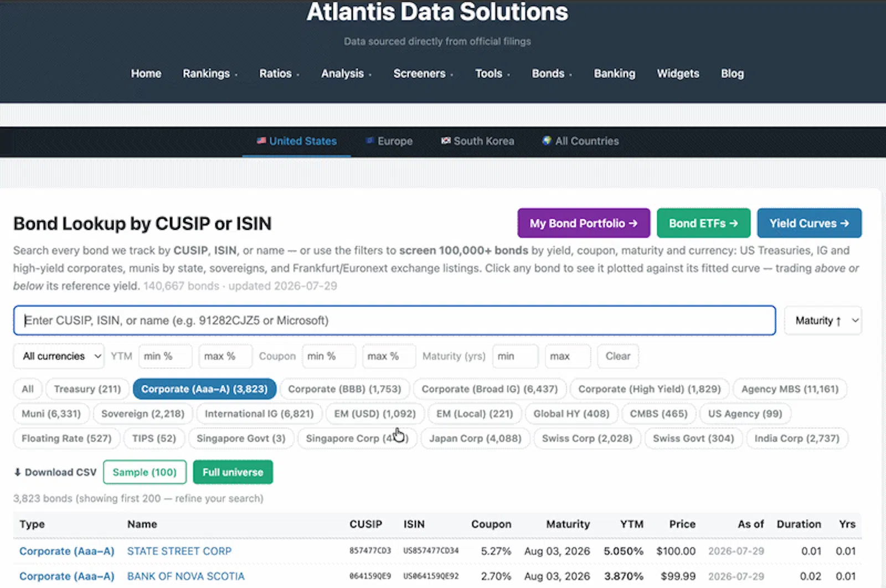Click the CUSIP 857477CD3 cell
886x588 pixels.
click(x=370, y=551)
